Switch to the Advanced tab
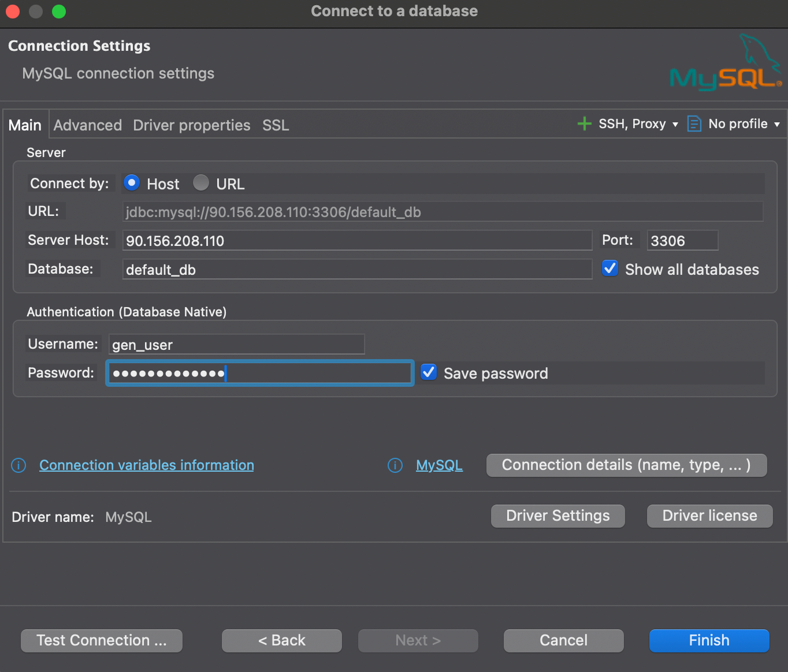The height and width of the screenshot is (672, 788). tap(88, 125)
